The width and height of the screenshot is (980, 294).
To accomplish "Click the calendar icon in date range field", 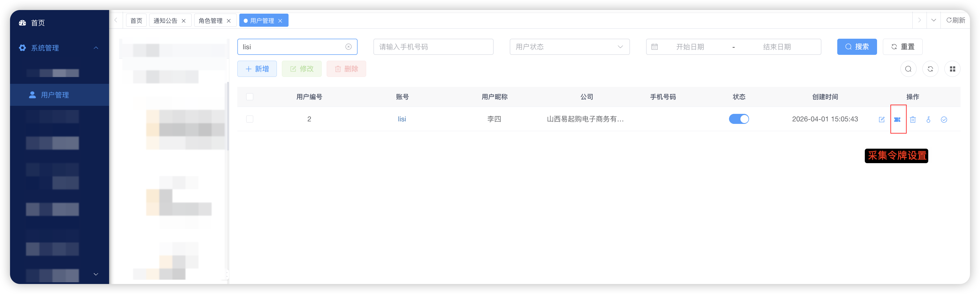I will [x=654, y=47].
